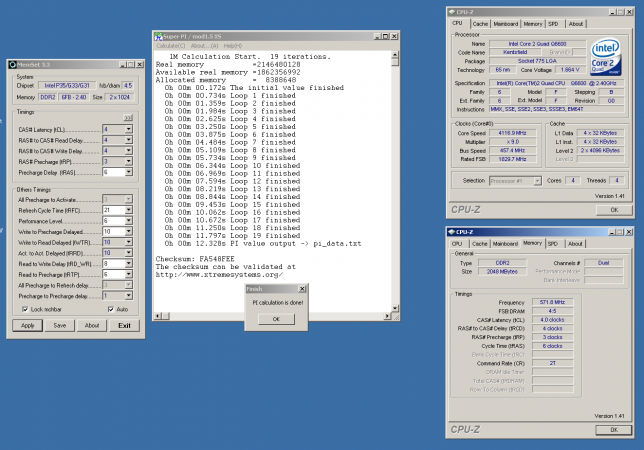Open the RAS# Precharge (tRP) dropdown
Image resolution: width=644 pixels, height=450 pixels.
[129, 161]
